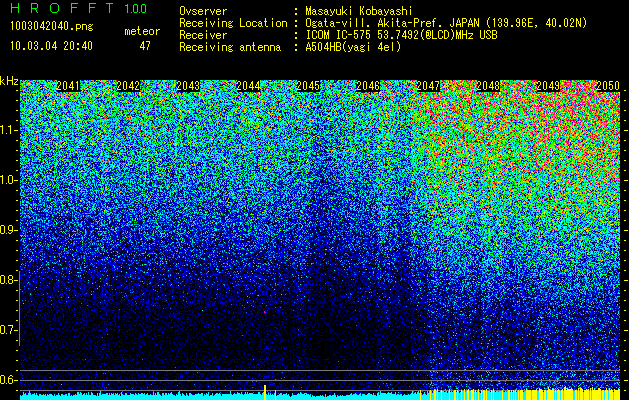Screen dimensions: 629x400
Task: Click the 0.9 frequency axis label
Action: [x=7, y=230]
